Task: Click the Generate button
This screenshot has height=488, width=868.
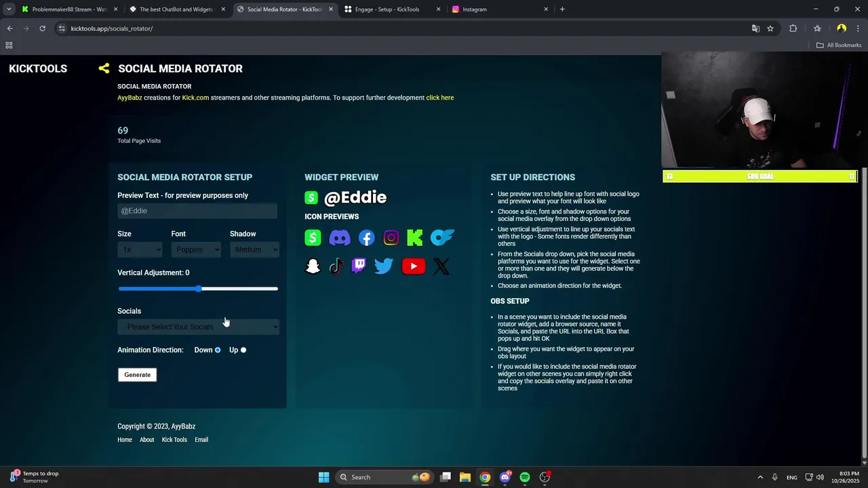Action: (x=137, y=375)
